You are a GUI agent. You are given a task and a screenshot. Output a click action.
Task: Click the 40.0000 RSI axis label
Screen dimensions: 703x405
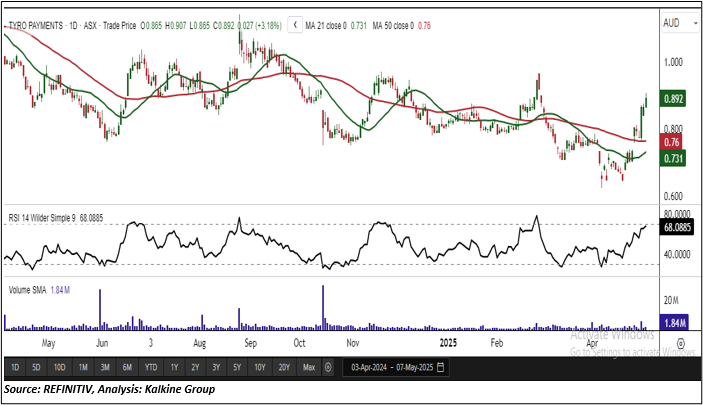(677, 254)
